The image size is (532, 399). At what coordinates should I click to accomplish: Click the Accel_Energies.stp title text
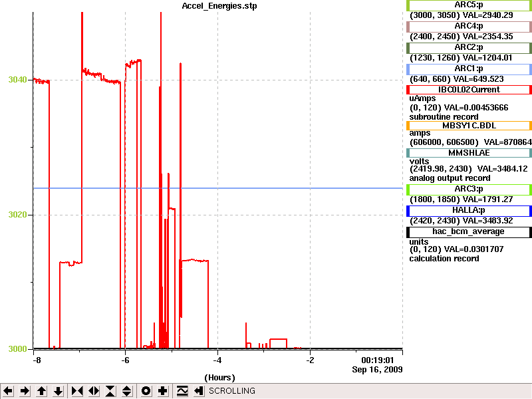(x=219, y=6)
